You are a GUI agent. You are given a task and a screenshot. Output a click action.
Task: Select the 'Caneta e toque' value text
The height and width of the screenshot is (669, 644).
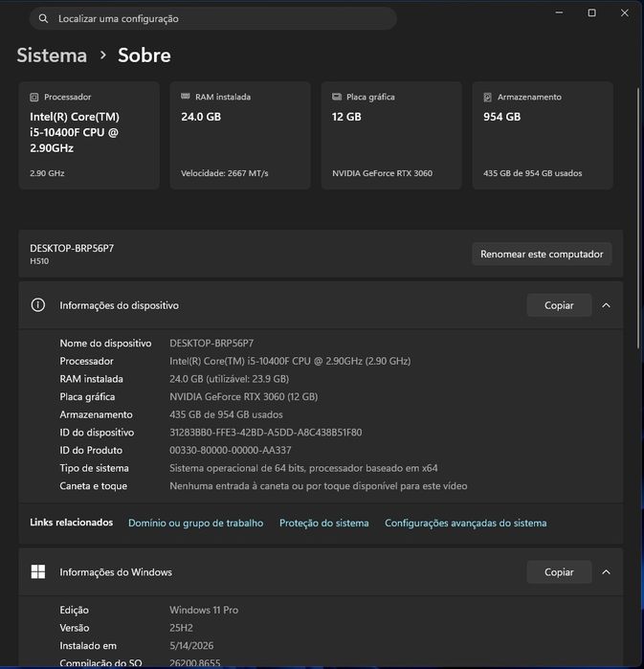point(318,486)
